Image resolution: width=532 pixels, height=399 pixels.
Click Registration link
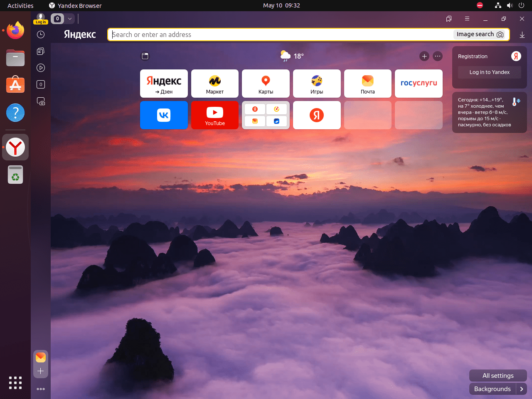click(473, 57)
